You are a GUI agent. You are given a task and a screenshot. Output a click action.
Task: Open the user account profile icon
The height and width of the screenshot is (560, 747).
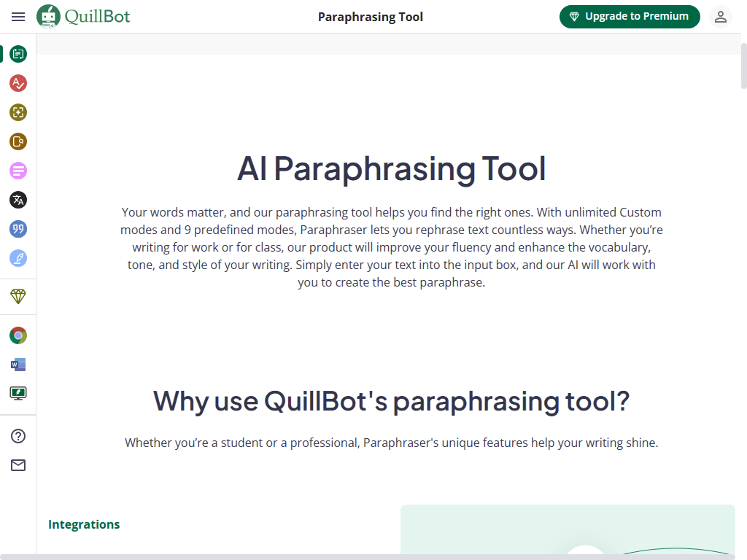(720, 17)
